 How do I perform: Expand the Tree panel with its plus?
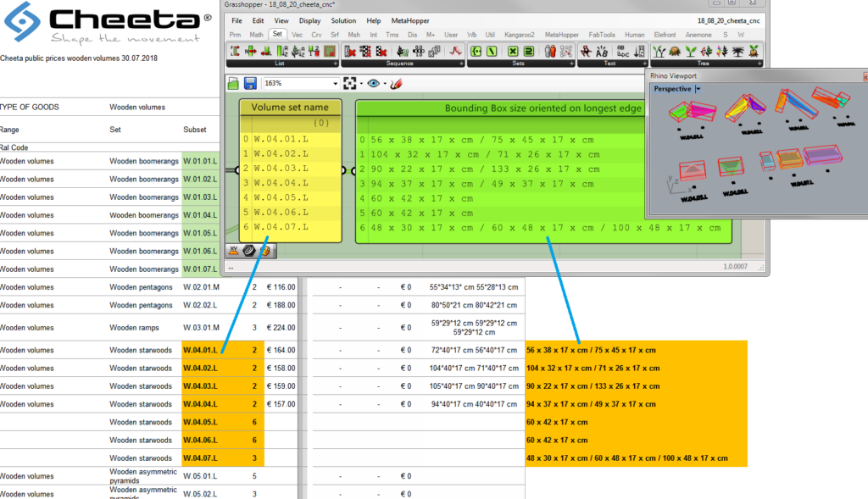(759, 64)
